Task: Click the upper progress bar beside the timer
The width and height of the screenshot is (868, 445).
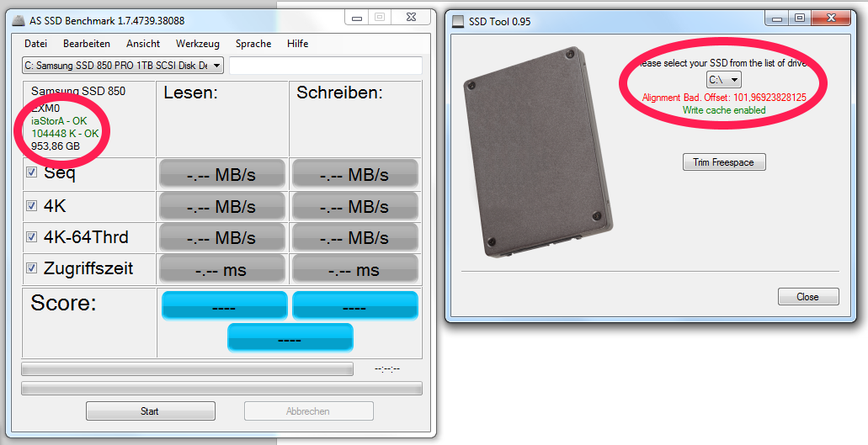Action: tap(187, 368)
